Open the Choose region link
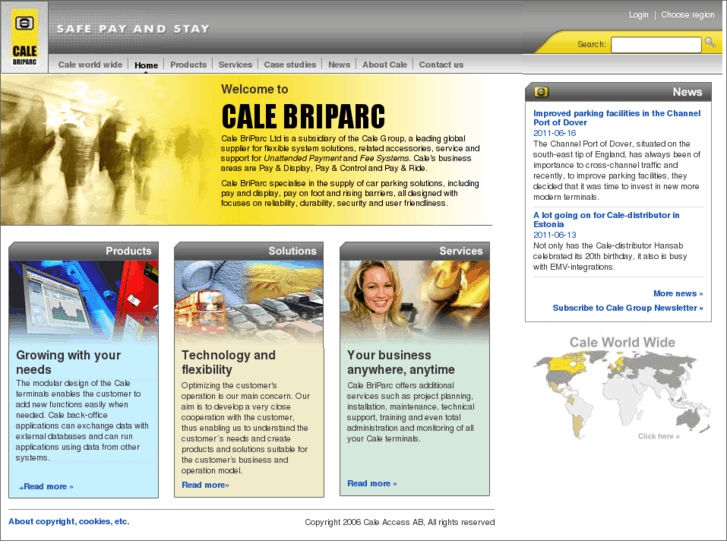 (x=688, y=15)
